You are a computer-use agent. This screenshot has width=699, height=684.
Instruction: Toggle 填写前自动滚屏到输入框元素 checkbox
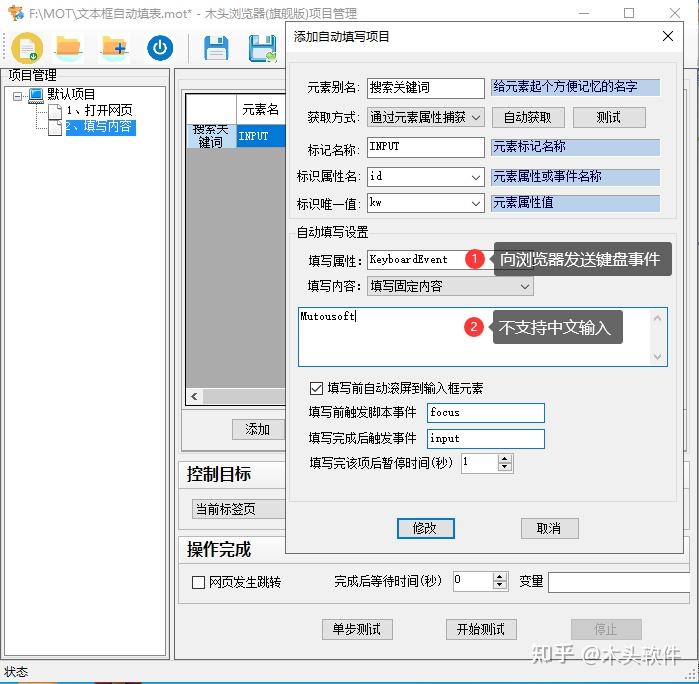pyautogui.click(x=316, y=388)
